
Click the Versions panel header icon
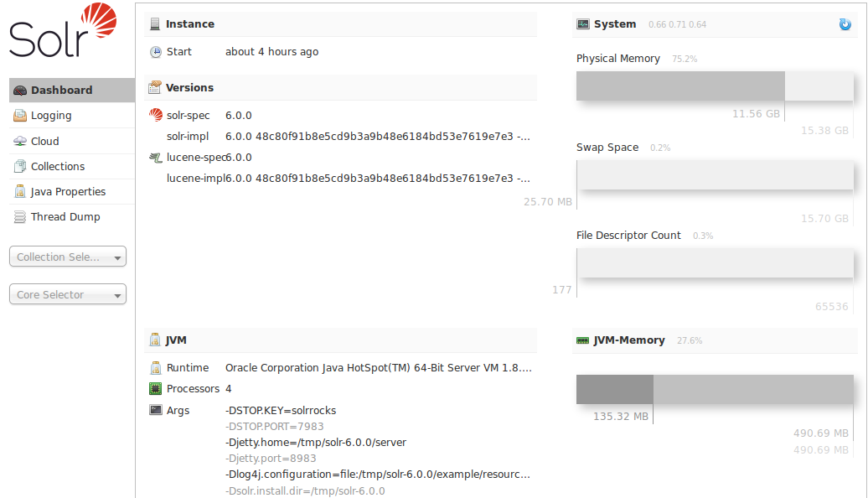[154, 87]
